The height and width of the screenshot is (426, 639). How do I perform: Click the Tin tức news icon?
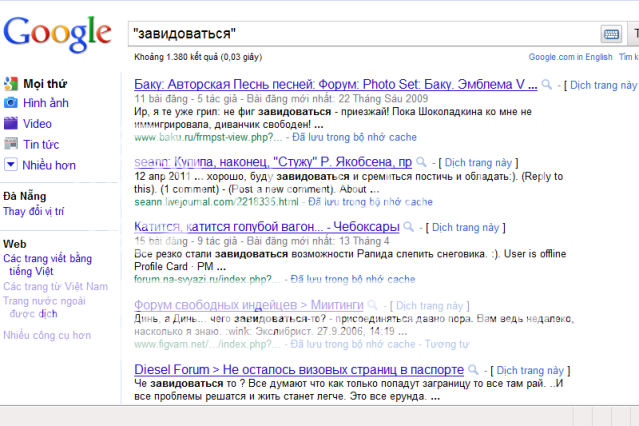(10, 144)
